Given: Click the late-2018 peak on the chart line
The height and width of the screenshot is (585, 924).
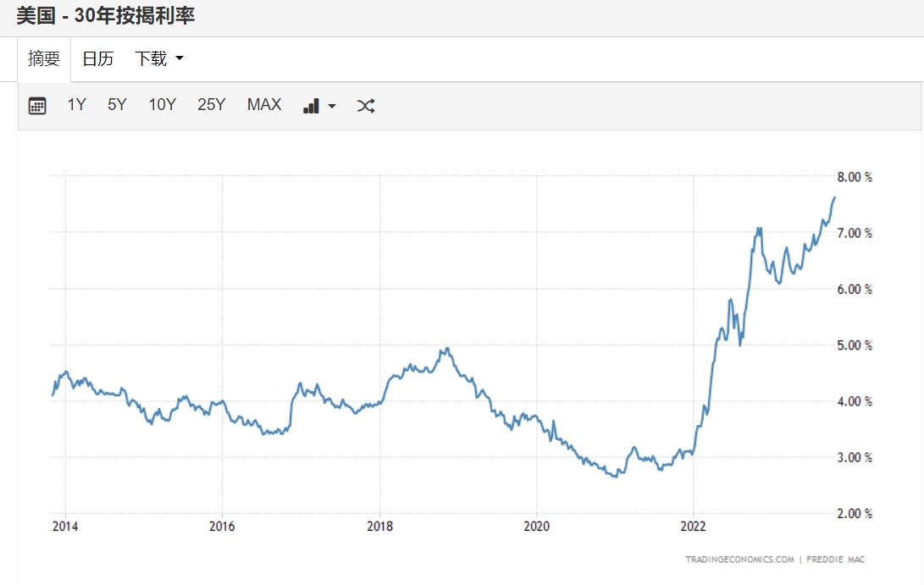Looking at the screenshot, I should (x=445, y=349).
